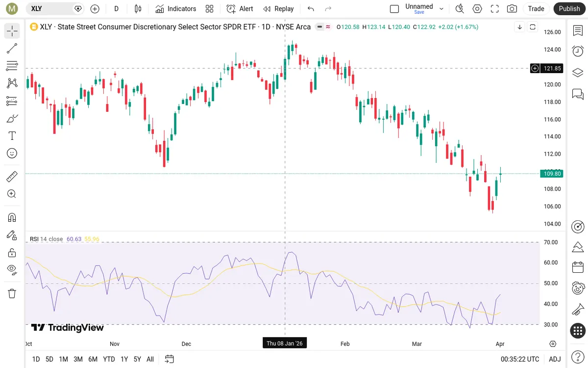
Task: Activate the zoom in tool
Action: tap(12, 194)
